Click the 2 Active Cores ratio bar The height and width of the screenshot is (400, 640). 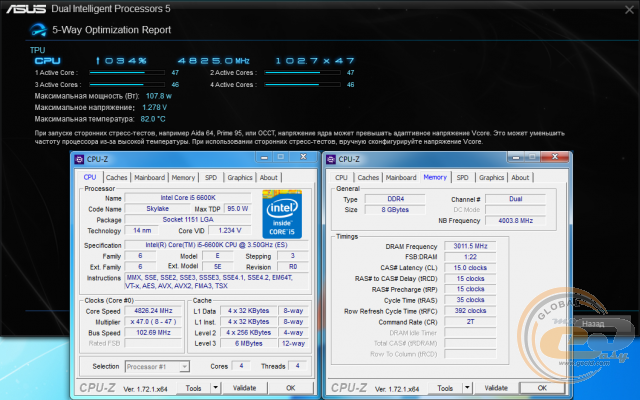point(302,73)
